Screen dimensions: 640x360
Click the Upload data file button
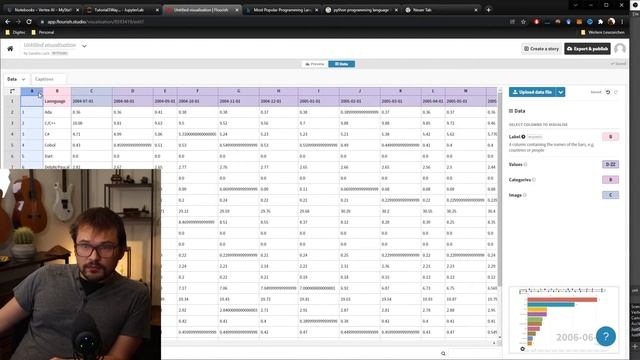pyautogui.click(x=532, y=92)
